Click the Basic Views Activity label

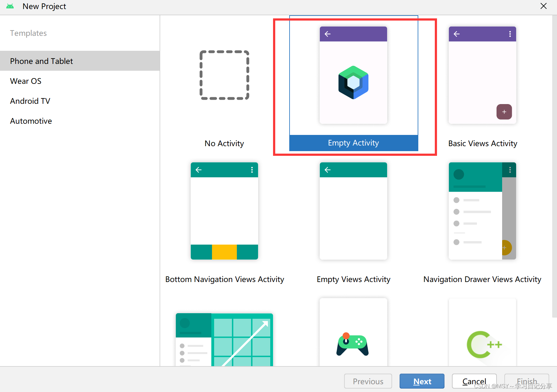click(x=483, y=143)
